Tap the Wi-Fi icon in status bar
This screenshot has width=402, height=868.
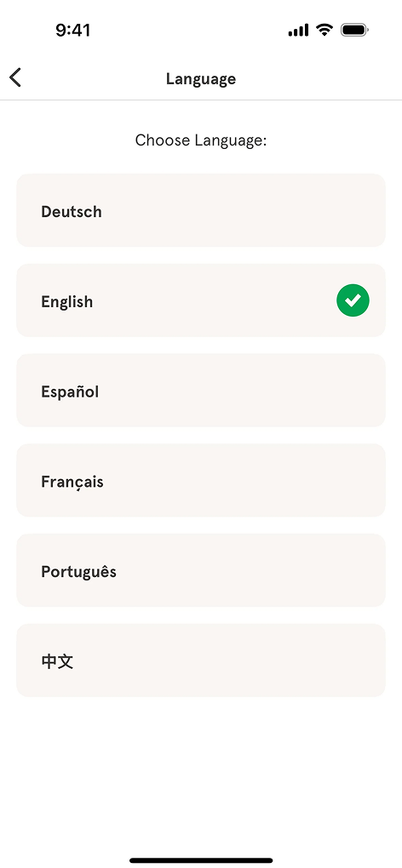pyautogui.click(x=324, y=30)
